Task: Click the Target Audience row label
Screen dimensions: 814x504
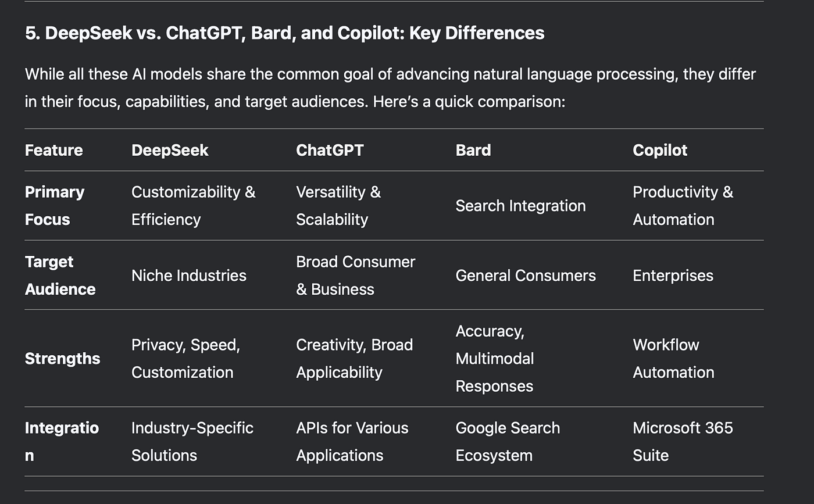Action: [x=60, y=275]
